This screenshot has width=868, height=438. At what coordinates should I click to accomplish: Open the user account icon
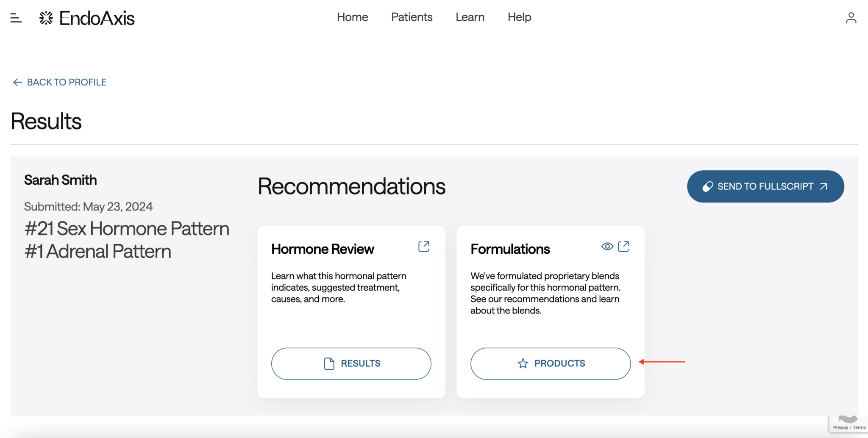[851, 18]
